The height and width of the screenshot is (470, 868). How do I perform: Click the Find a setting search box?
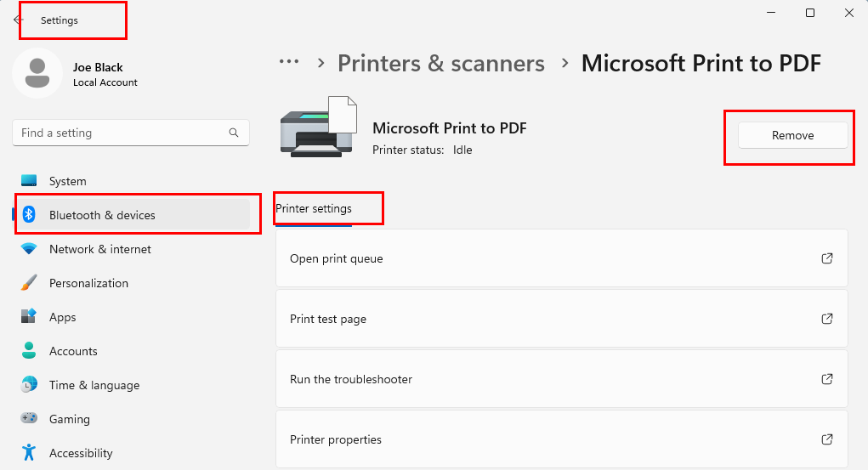tap(131, 133)
